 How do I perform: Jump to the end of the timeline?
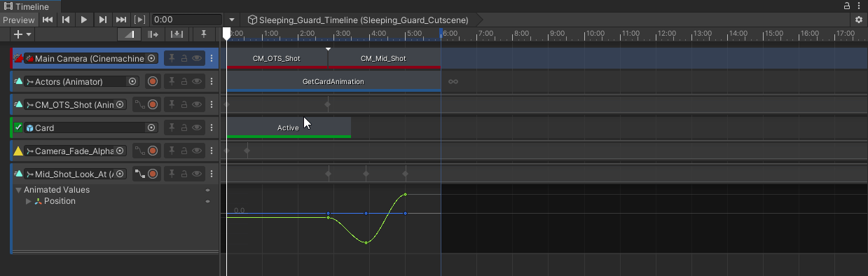pyautogui.click(x=120, y=20)
